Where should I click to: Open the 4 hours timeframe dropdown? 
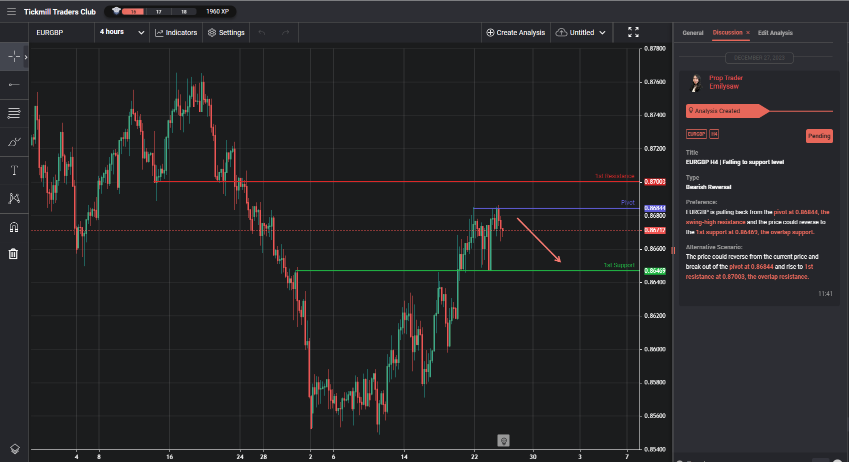[122, 32]
